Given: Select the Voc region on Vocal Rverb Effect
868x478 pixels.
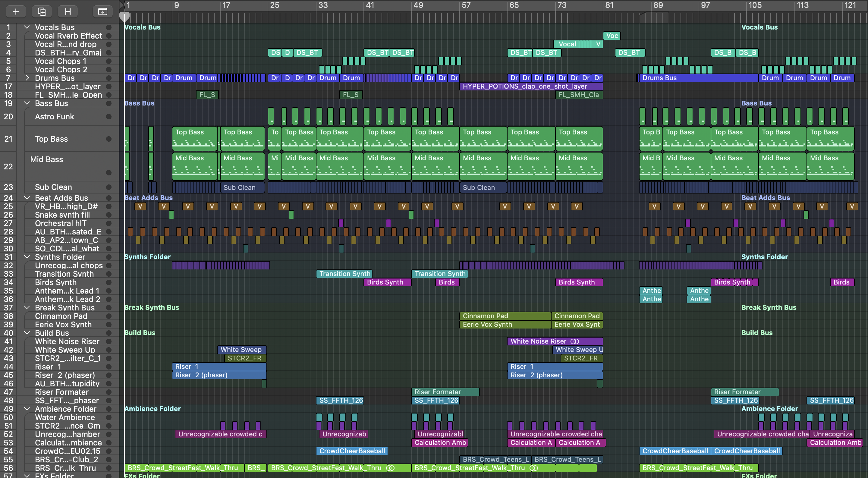Looking at the screenshot, I should [612, 36].
